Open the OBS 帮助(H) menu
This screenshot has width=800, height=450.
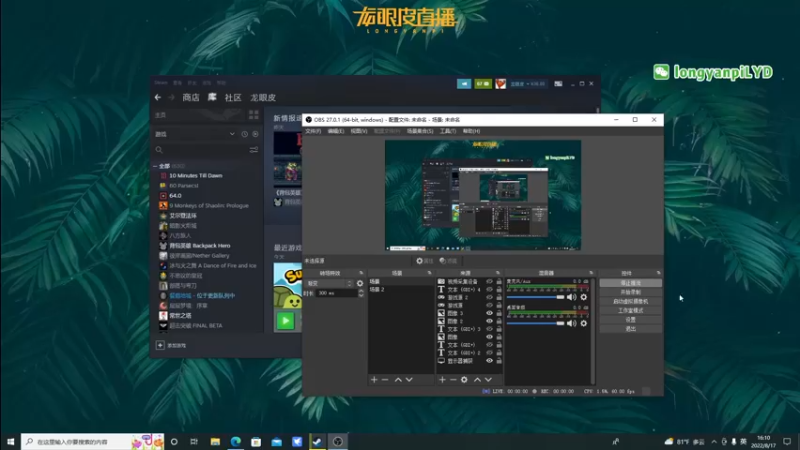point(471,131)
